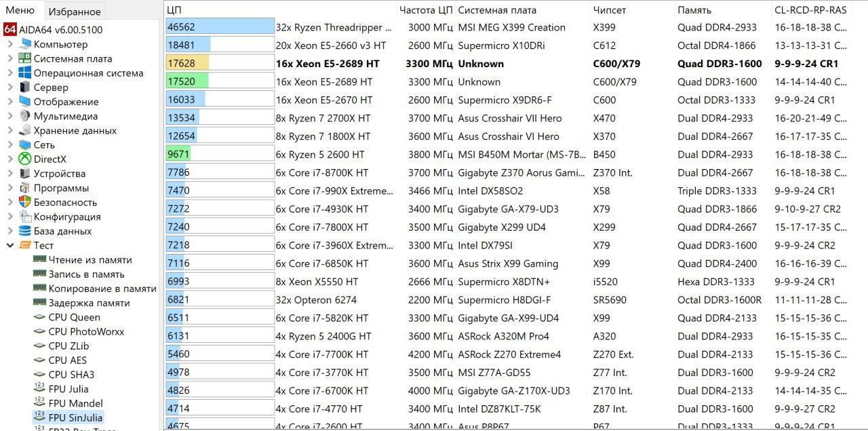This screenshot has height=431, width=868.
Task: Click the Запись в память icon
Action: pos(39,274)
